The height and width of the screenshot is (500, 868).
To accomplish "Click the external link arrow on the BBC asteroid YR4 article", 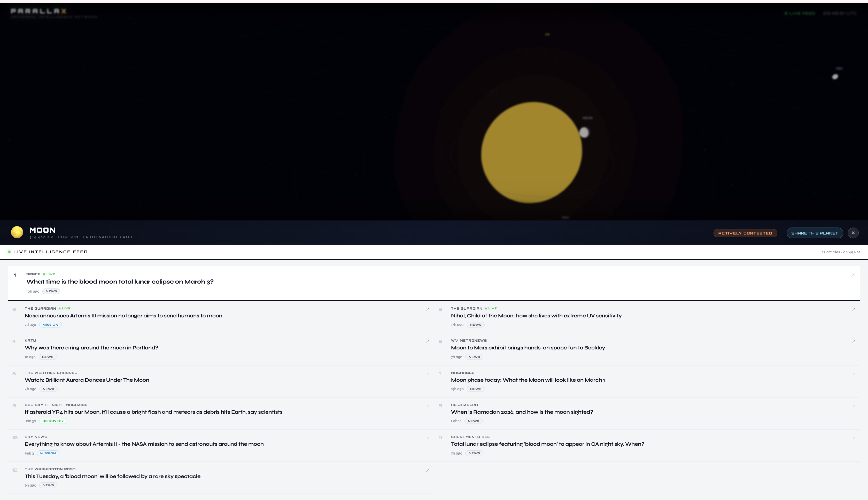I will coord(427,405).
